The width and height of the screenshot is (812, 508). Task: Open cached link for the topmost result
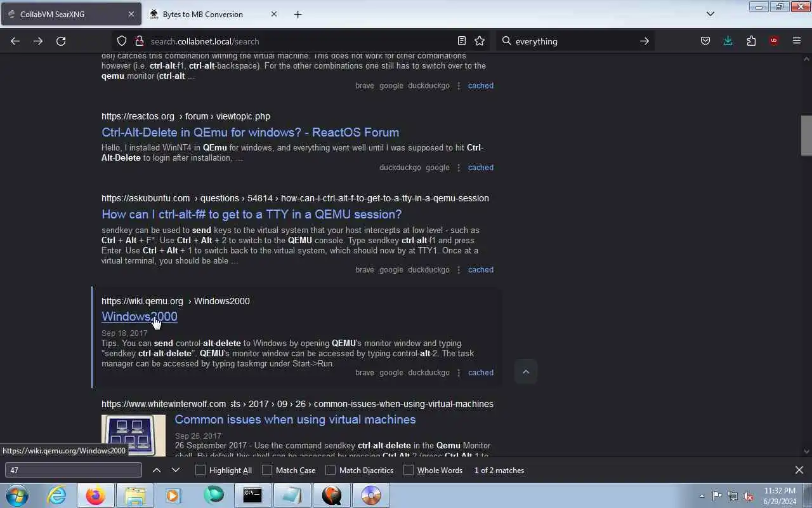pyautogui.click(x=480, y=86)
